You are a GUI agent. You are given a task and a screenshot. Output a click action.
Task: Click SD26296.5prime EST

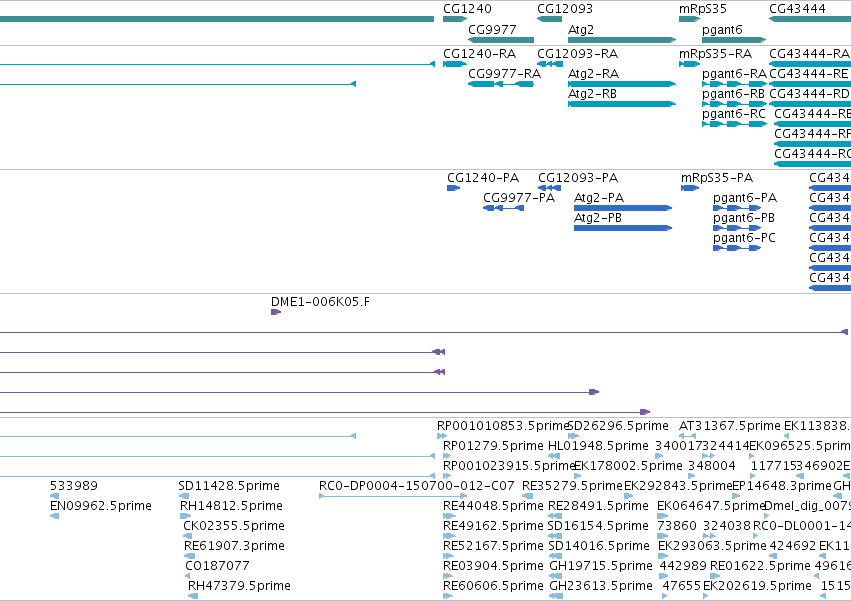click(574, 436)
